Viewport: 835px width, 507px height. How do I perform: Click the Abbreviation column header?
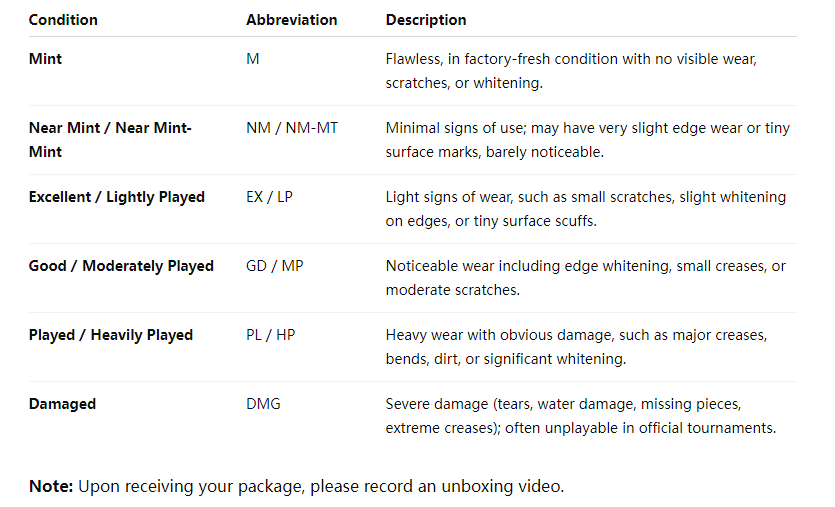[x=291, y=20]
